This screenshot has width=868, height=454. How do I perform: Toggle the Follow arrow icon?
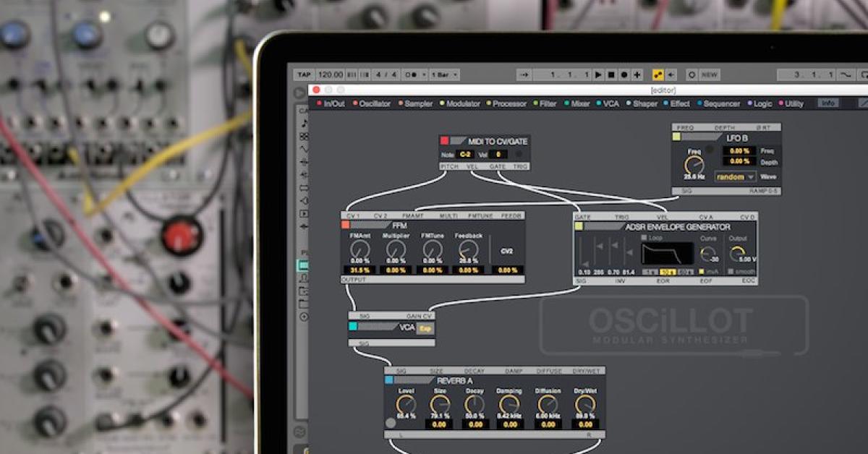[x=525, y=74]
